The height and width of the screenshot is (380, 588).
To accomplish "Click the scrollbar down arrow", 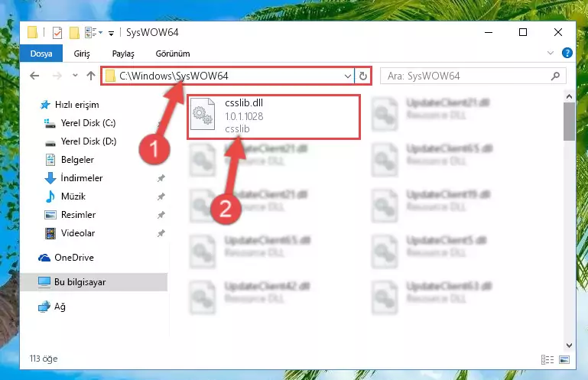I will (569, 346).
